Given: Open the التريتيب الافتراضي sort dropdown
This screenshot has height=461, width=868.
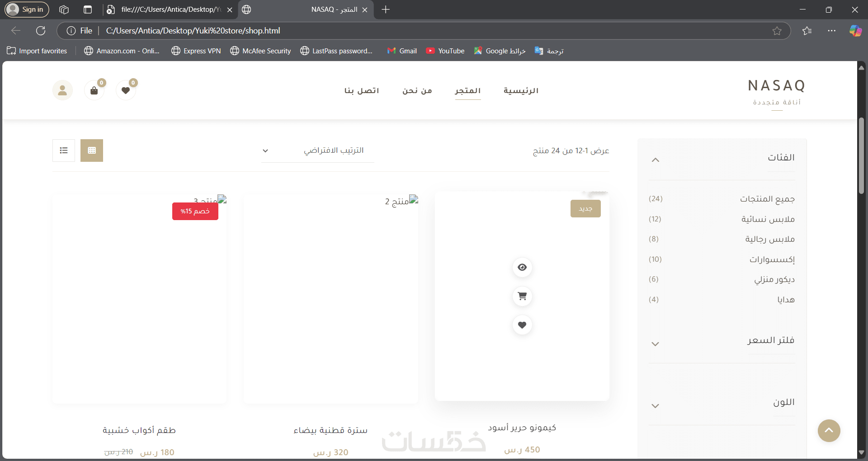Looking at the screenshot, I should coord(318,151).
